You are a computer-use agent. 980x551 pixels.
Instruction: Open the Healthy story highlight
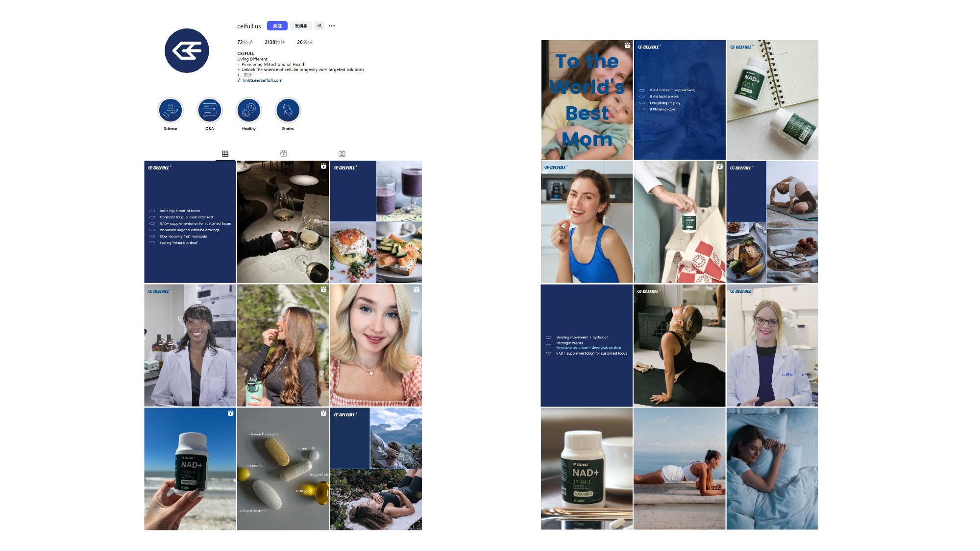[x=248, y=110]
